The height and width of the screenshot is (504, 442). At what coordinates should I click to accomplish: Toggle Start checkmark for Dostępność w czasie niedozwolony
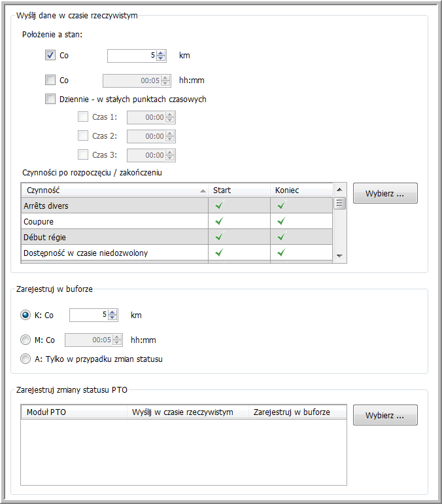point(220,252)
